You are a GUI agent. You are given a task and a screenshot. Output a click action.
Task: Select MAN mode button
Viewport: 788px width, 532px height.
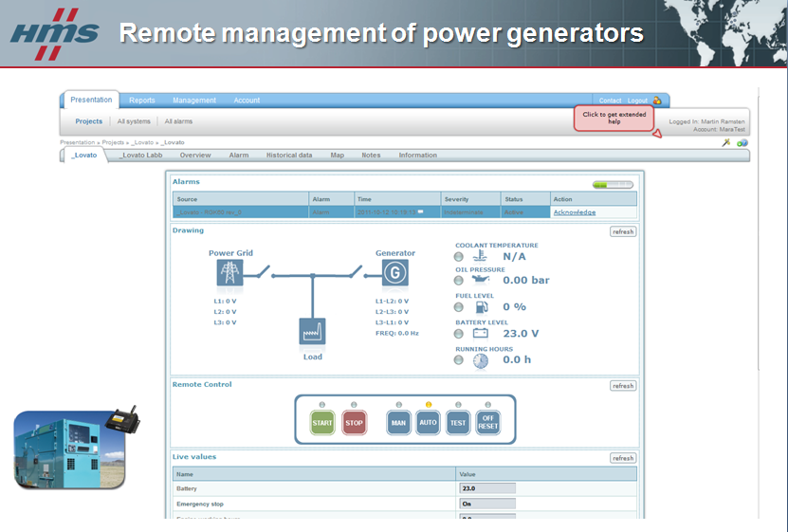(x=398, y=423)
